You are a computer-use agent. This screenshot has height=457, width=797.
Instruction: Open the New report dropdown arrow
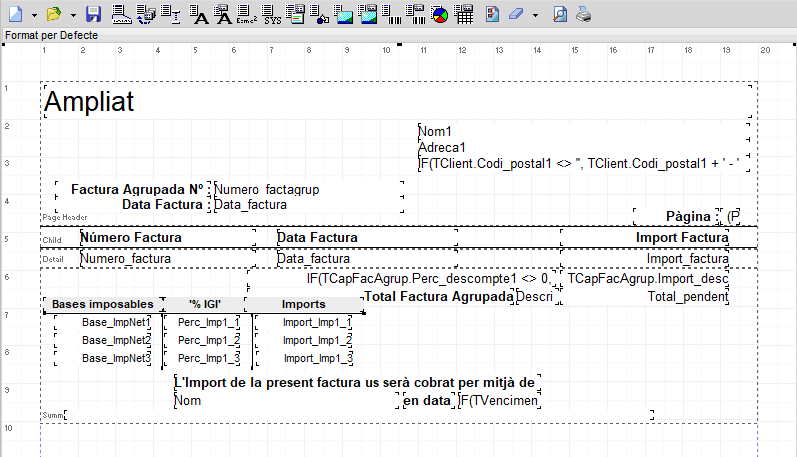tap(34, 15)
